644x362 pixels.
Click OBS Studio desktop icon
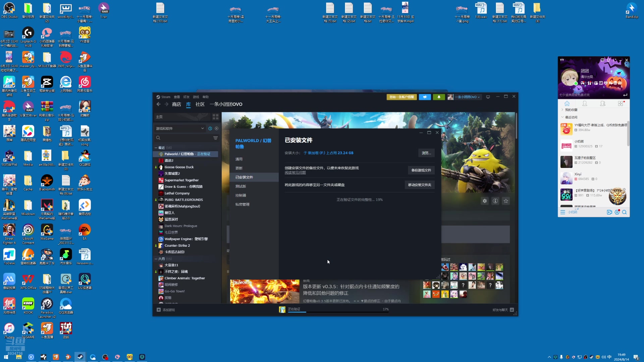pos(9,10)
